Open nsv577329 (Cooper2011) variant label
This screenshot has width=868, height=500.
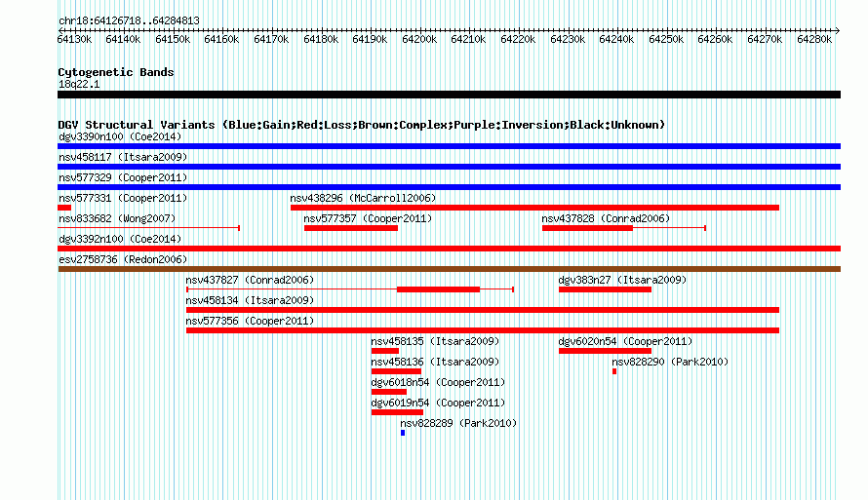coord(123,177)
